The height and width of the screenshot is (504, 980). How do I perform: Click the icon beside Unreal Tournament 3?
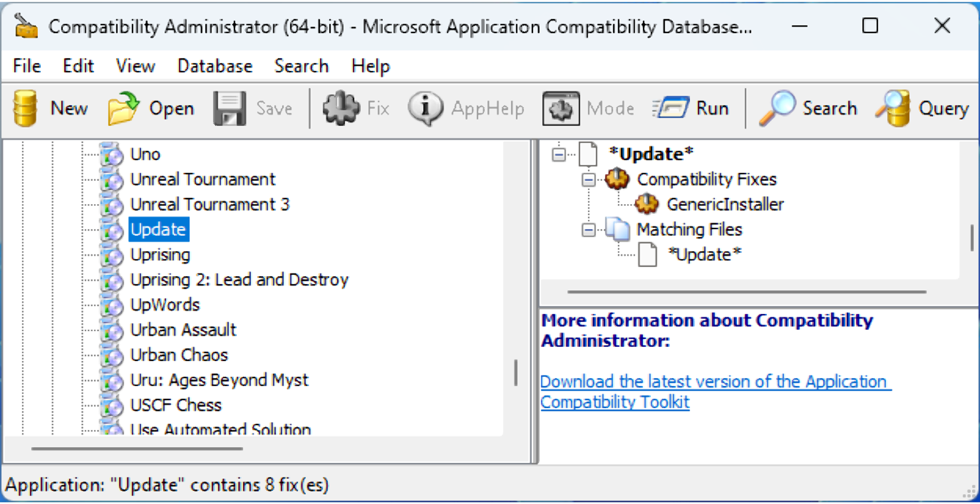coord(111,205)
